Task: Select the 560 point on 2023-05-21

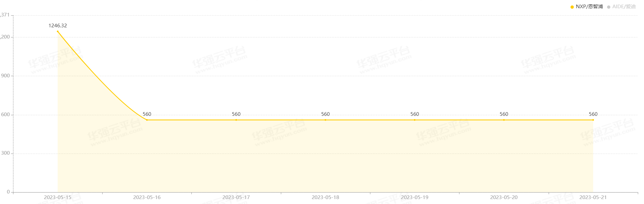Action: tap(593, 120)
